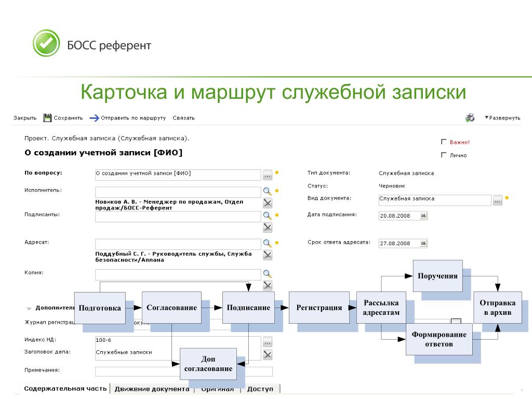
Task: Select the Поручения route block
Action: (437, 276)
